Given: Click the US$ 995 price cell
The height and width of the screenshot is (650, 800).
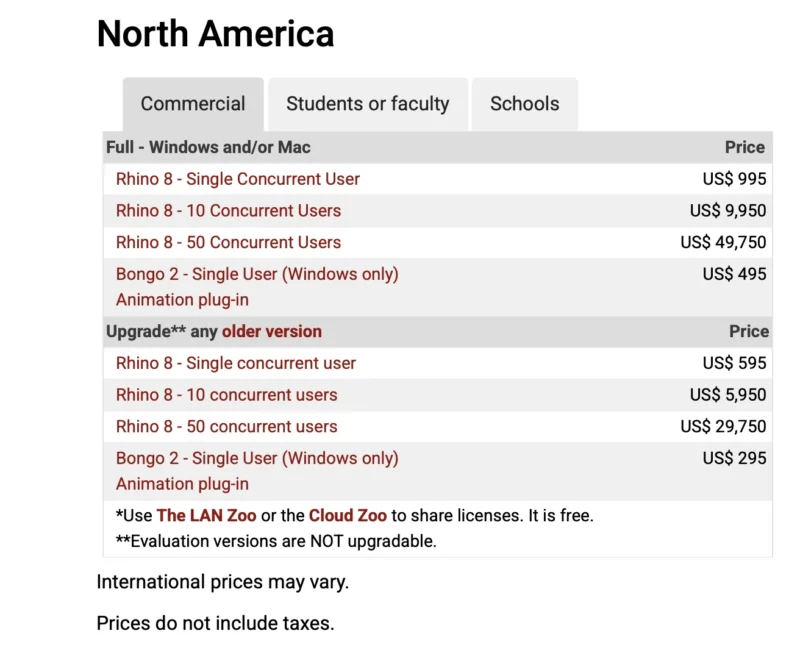Looking at the screenshot, I should [x=734, y=179].
